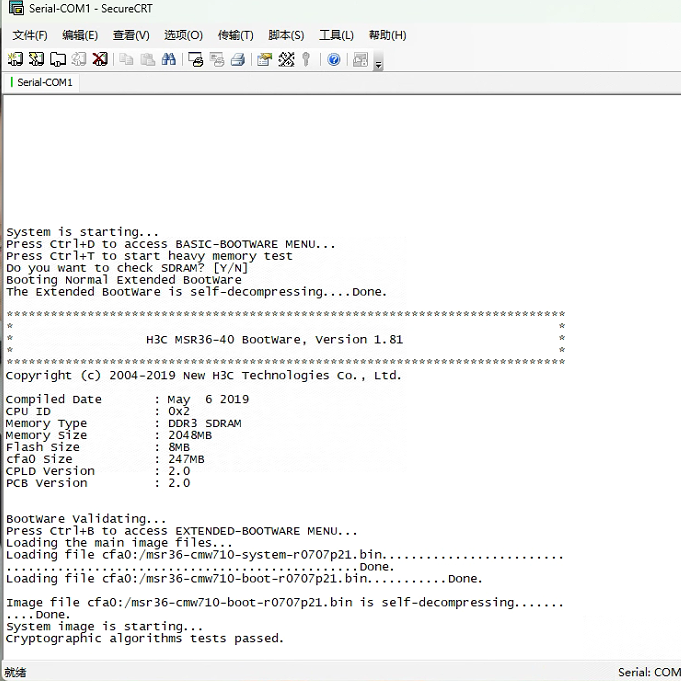Click the Print Selection toolbar icon
Image resolution: width=681 pixels, height=681 pixels.
point(217,59)
